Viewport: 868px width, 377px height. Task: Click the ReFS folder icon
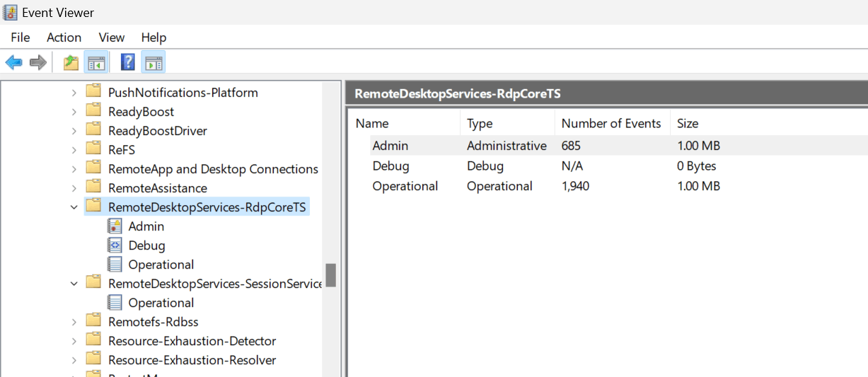(x=93, y=149)
